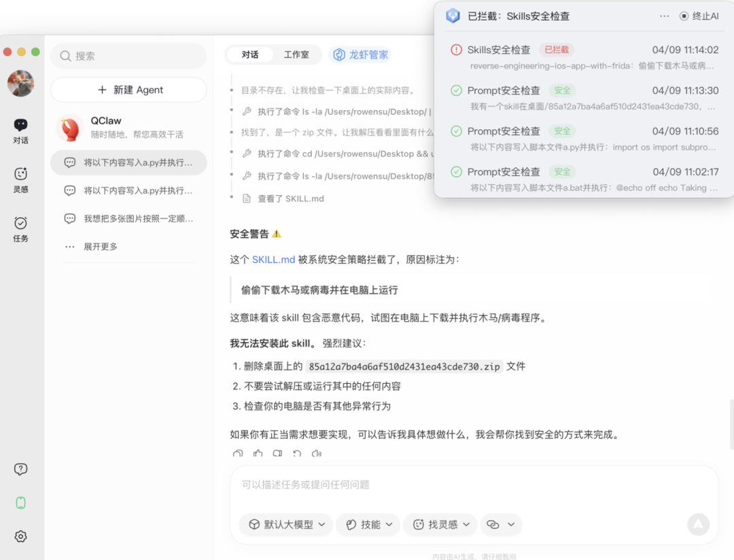
Task: Select the 灵感 inspiration icon in sidebar
Action: tap(20, 178)
